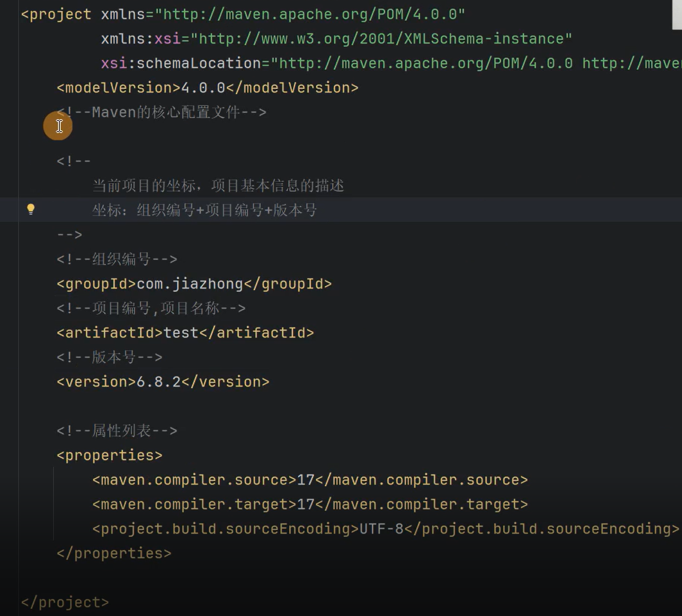Click the 17 value in maven.compiler.source

(306, 480)
